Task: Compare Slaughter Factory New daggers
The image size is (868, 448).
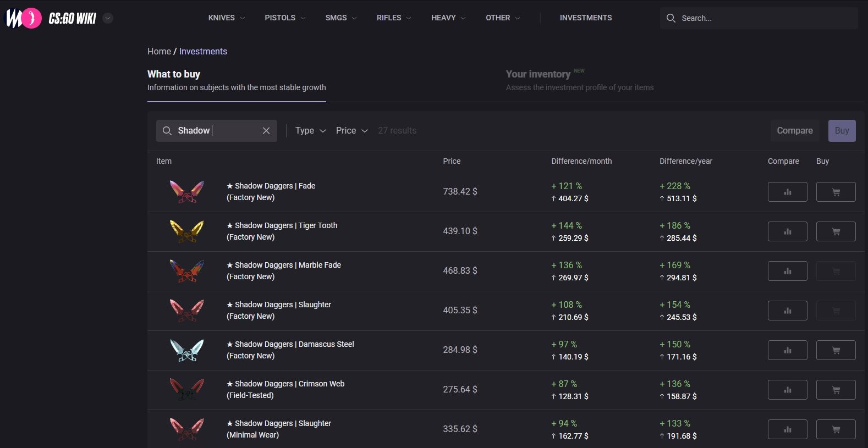Action: click(787, 311)
